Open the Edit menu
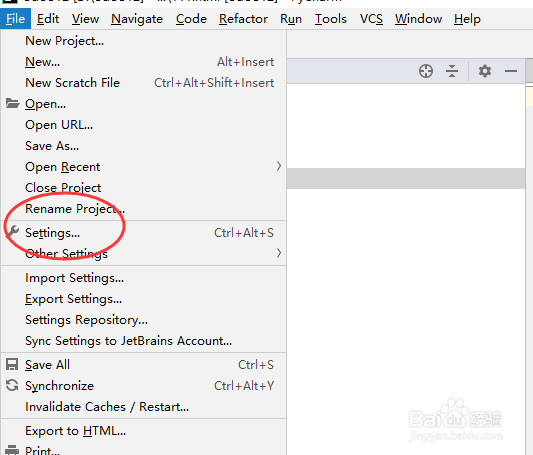The width and height of the screenshot is (533, 455). 48,19
